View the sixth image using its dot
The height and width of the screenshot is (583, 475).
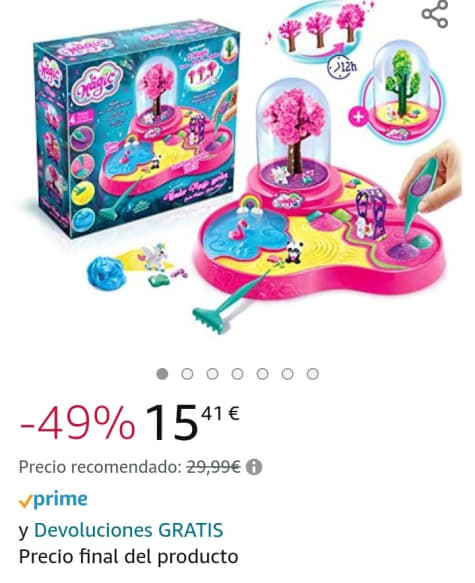pos(288,374)
